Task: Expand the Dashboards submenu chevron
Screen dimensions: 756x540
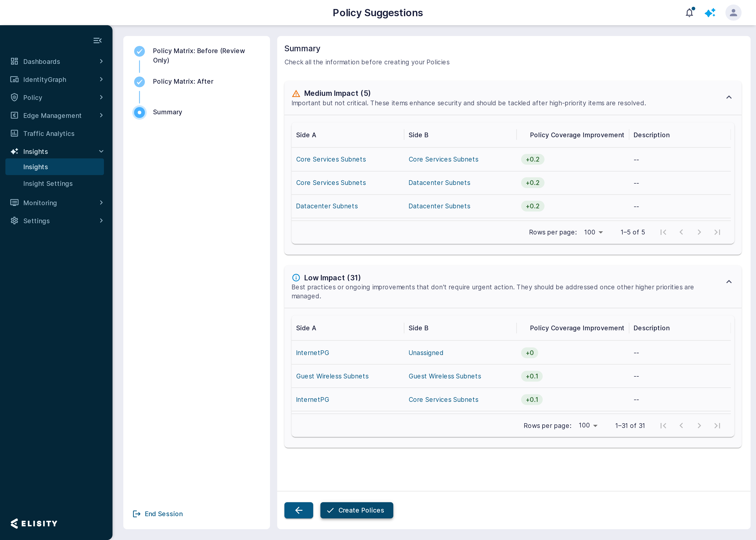Action: coord(101,61)
